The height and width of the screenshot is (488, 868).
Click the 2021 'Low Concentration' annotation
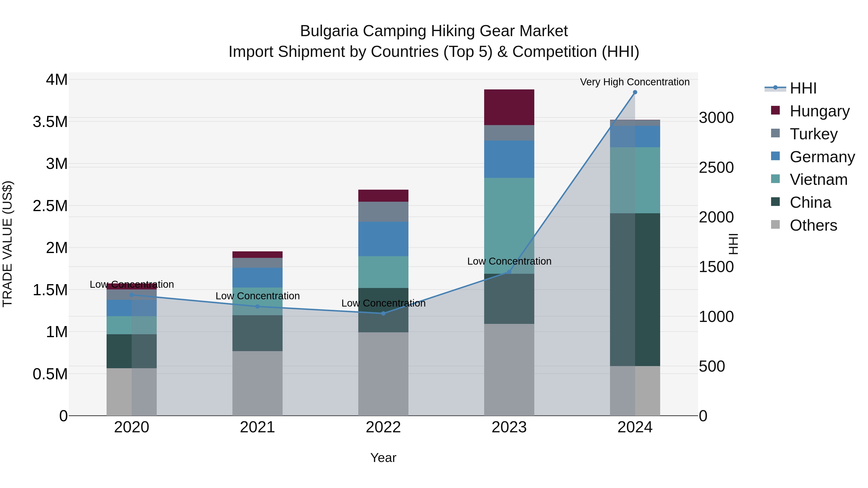pyautogui.click(x=258, y=296)
